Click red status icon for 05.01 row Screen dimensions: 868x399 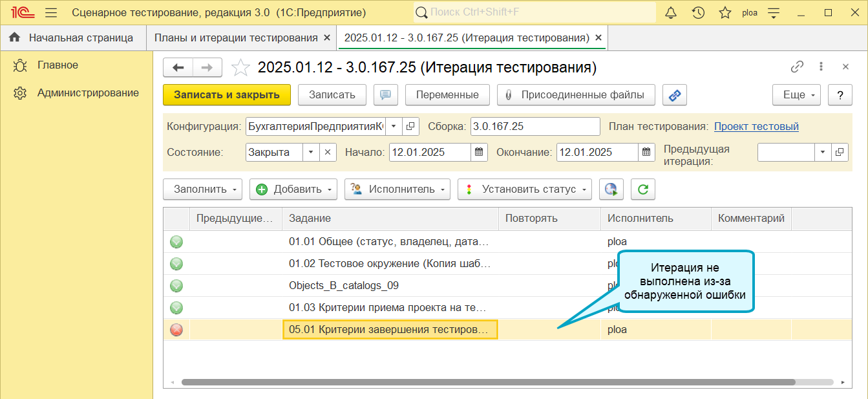pos(176,330)
